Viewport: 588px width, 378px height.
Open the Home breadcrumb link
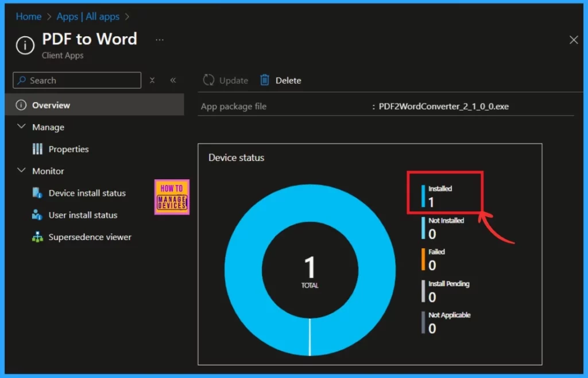click(29, 17)
